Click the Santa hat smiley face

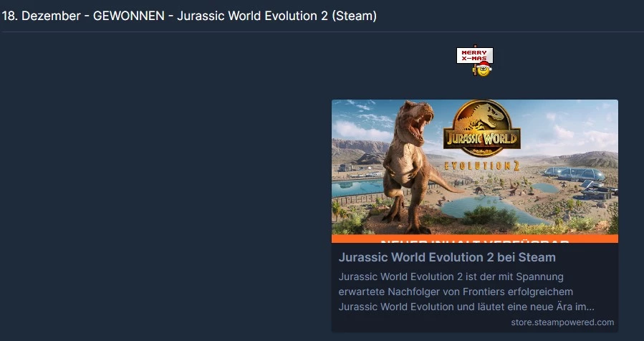(x=484, y=69)
